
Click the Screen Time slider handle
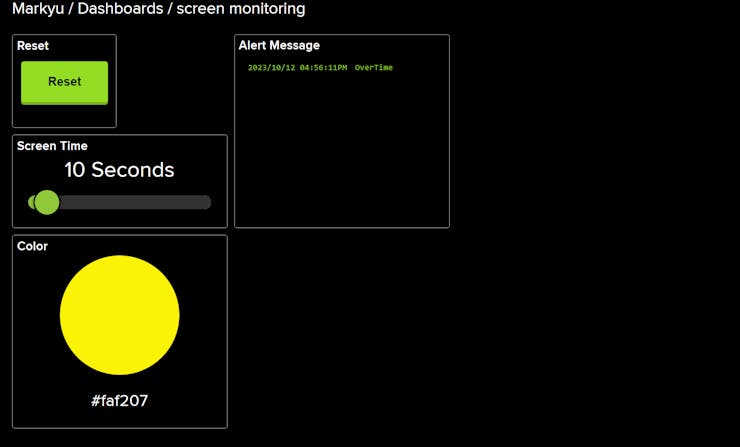click(x=47, y=202)
